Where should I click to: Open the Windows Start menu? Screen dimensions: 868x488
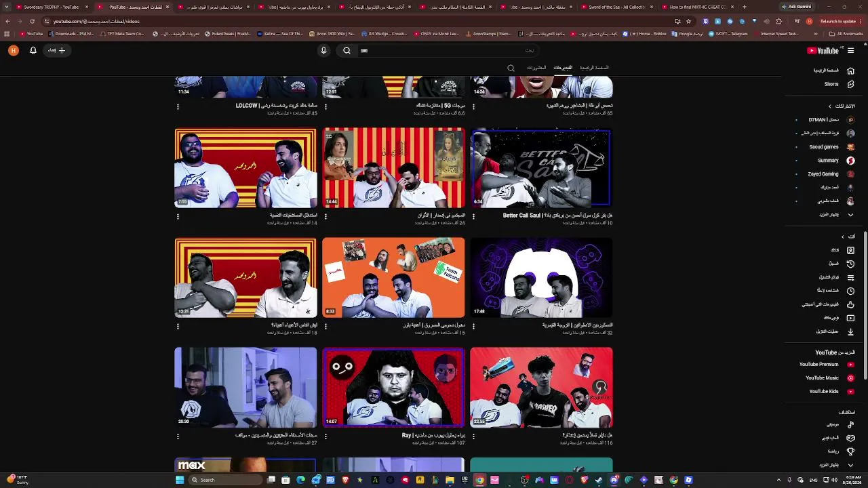point(179,480)
